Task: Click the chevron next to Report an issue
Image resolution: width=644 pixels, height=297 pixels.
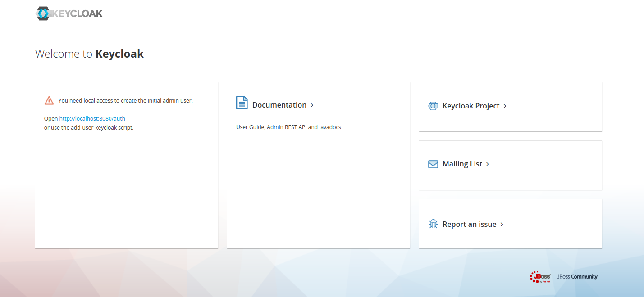Action: 502,225
